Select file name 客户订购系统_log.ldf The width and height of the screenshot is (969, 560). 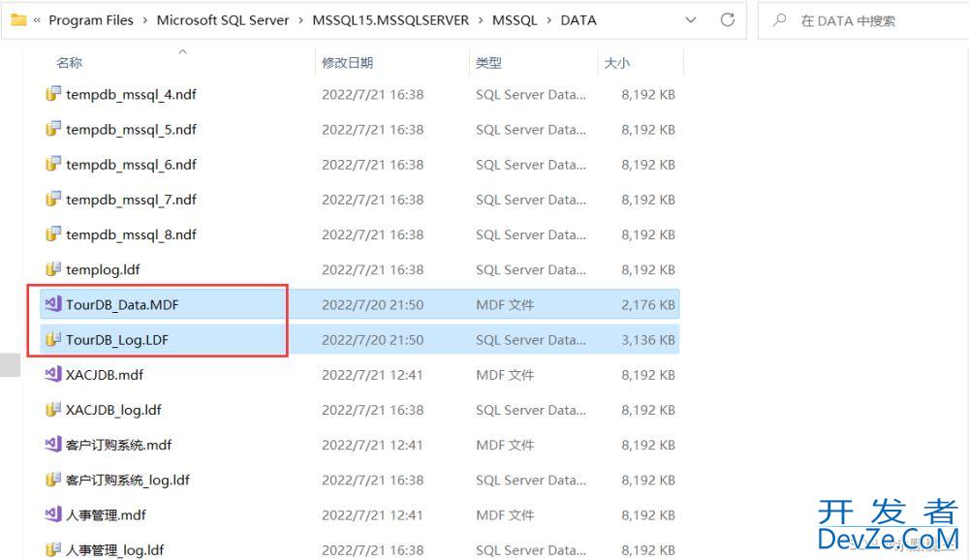point(128,481)
